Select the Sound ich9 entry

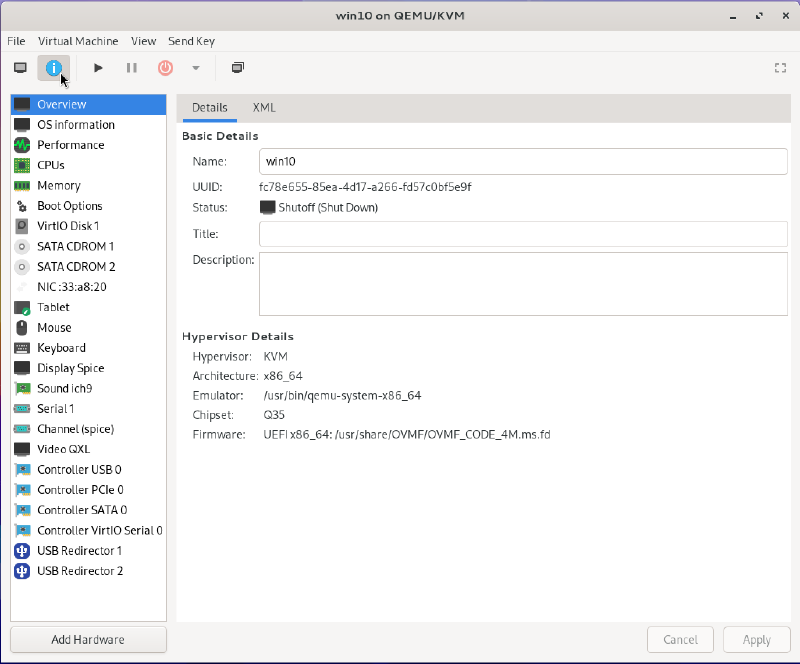pos(88,388)
